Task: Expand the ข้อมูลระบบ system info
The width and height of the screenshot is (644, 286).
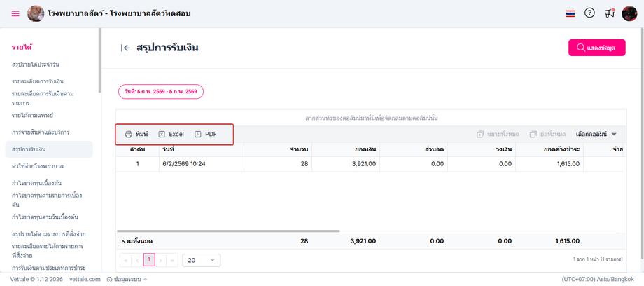Action: coord(127,279)
